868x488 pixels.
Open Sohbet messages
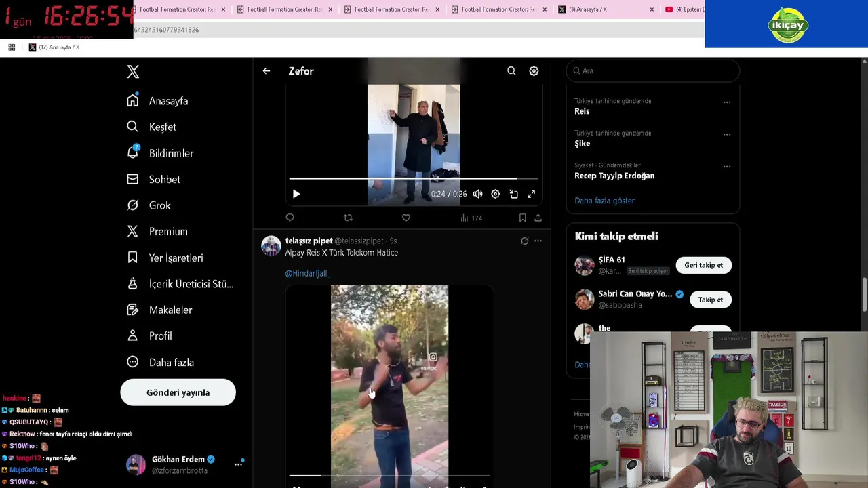(153, 179)
